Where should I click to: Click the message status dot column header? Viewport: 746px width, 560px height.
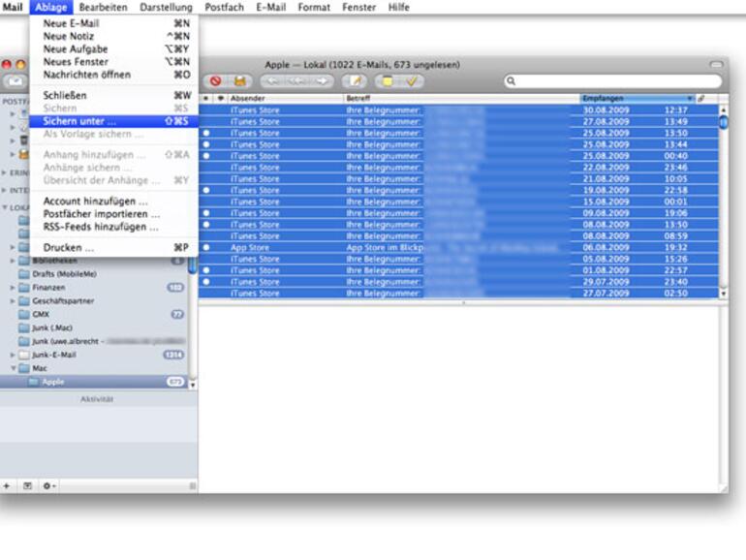(206, 99)
